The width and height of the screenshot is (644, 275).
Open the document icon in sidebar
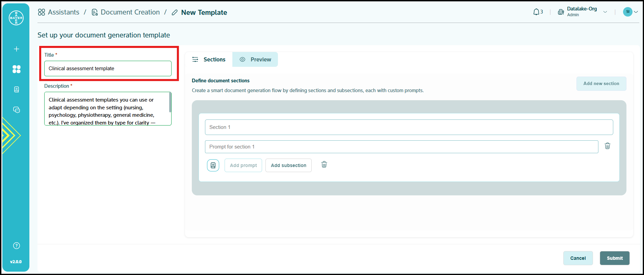(16, 89)
